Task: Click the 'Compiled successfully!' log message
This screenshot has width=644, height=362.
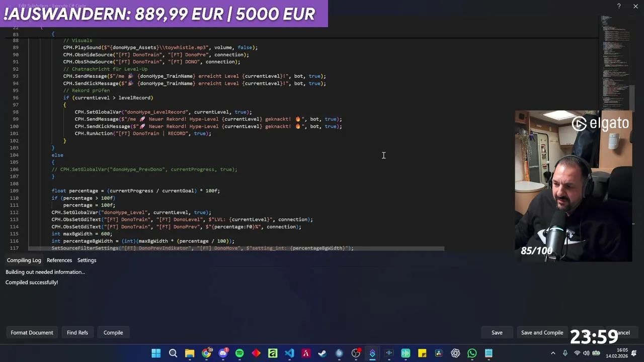Action: [32, 282]
